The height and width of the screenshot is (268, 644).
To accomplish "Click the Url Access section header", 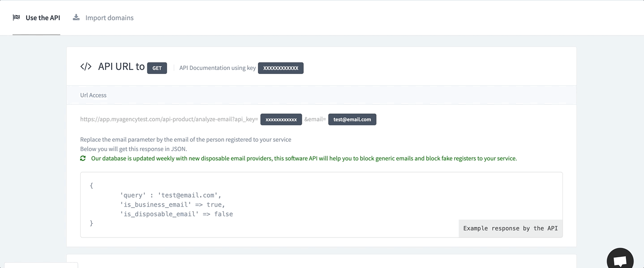I will pyautogui.click(x=93, y=95).
